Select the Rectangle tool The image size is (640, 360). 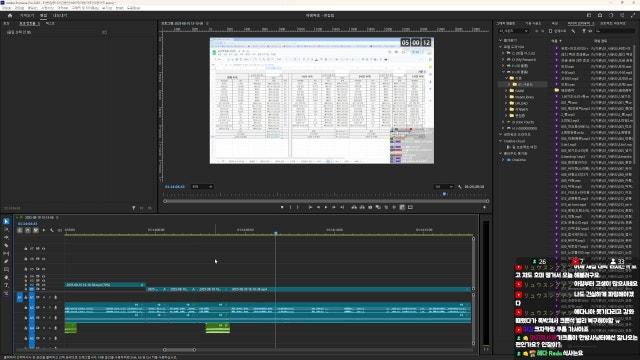tap(6, 269)
